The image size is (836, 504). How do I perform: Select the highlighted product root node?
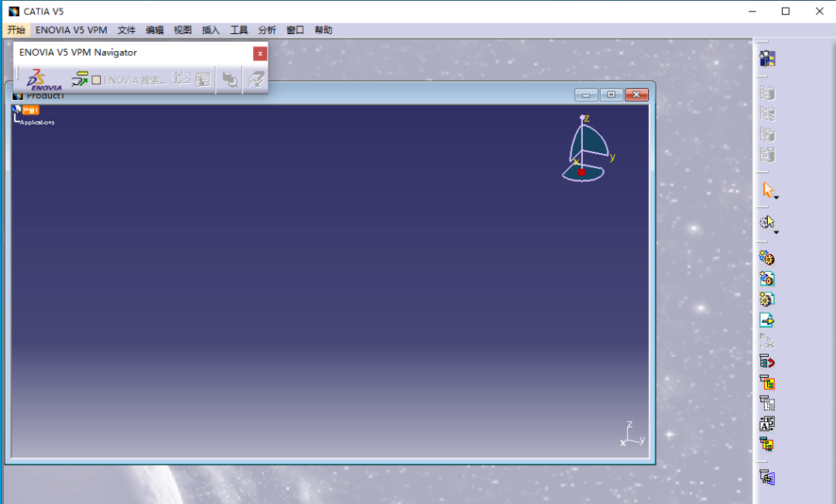coord(30,111)
